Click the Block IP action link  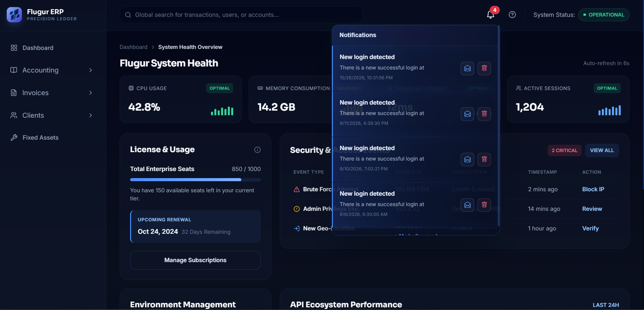(593, 189)
